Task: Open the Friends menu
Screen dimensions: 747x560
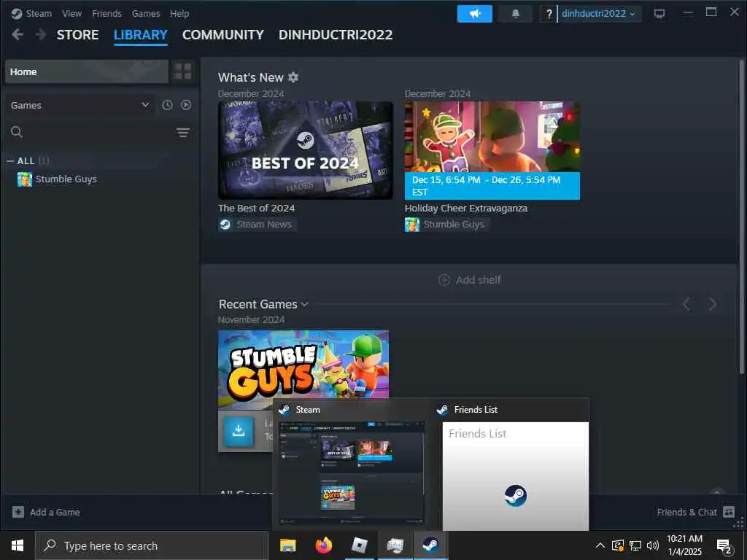Action: (107, 13)
